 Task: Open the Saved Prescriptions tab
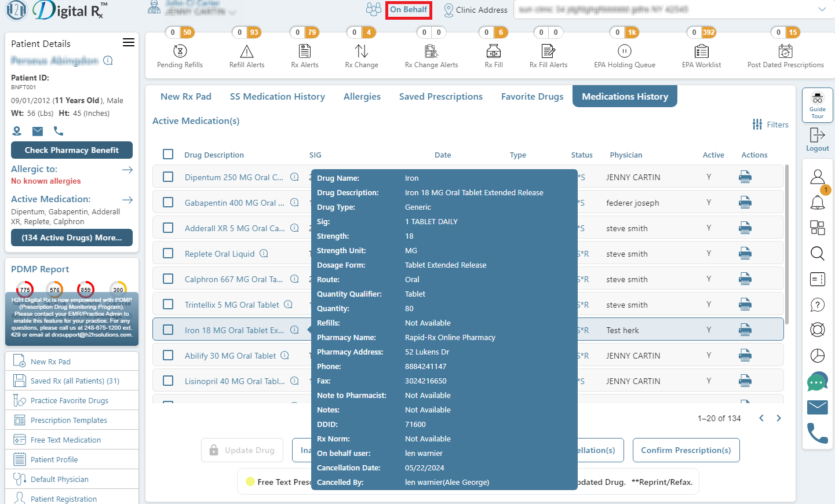click(x=441, y=96)
